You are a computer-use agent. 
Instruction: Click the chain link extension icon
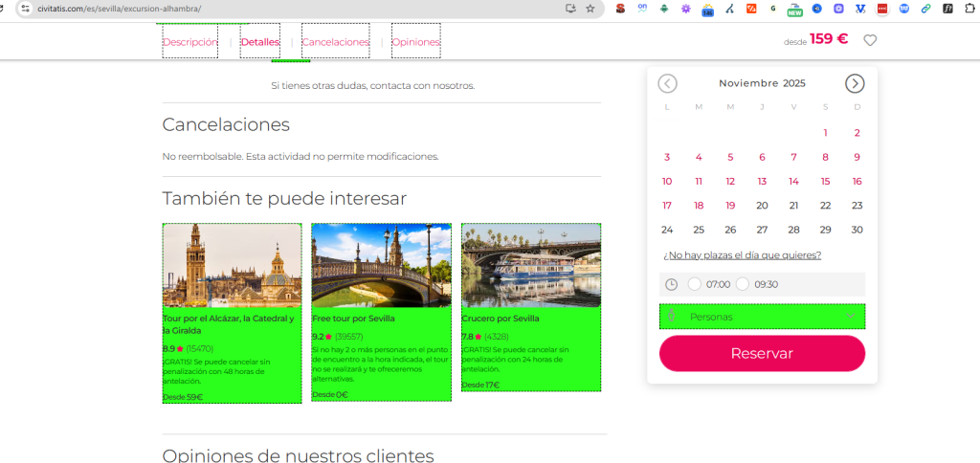925,9
